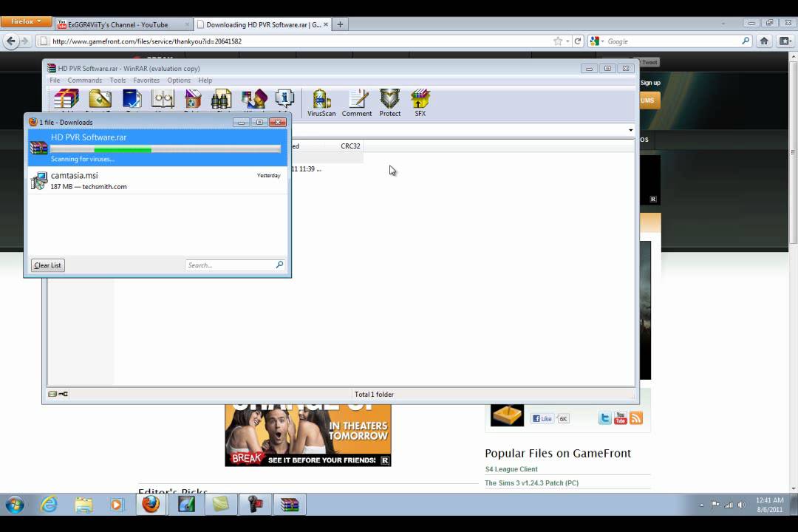Go back with Firefox back arrow

coord(10,41)
